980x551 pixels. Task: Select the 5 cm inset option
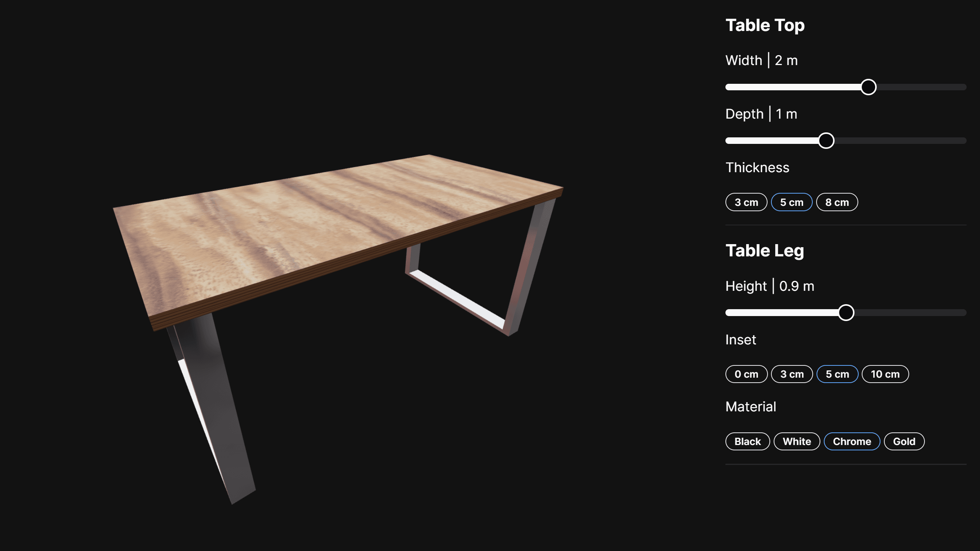(837, 374)
